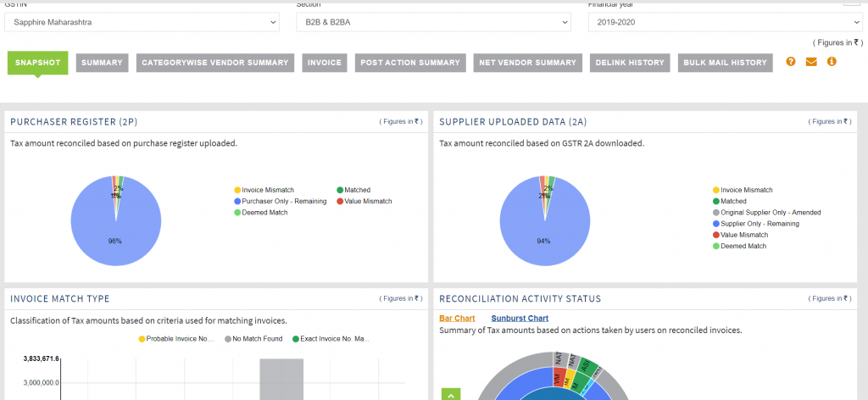
Task: Click the gray bar in Invoice Match chart
Action: point(281,379)
